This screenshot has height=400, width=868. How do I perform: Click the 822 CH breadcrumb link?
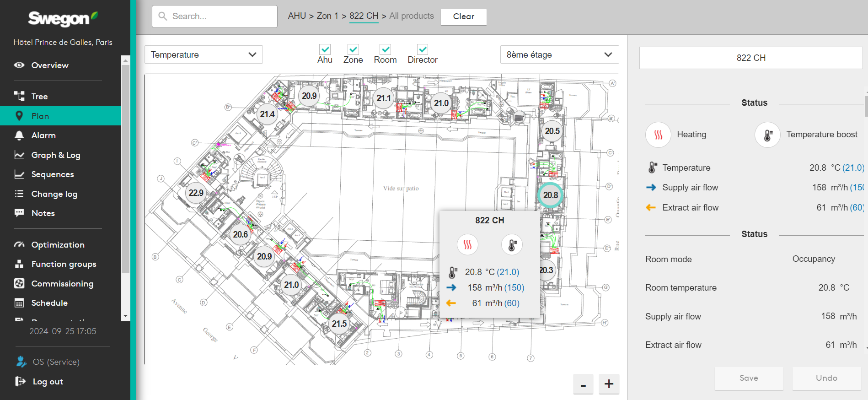pos(364,16)
